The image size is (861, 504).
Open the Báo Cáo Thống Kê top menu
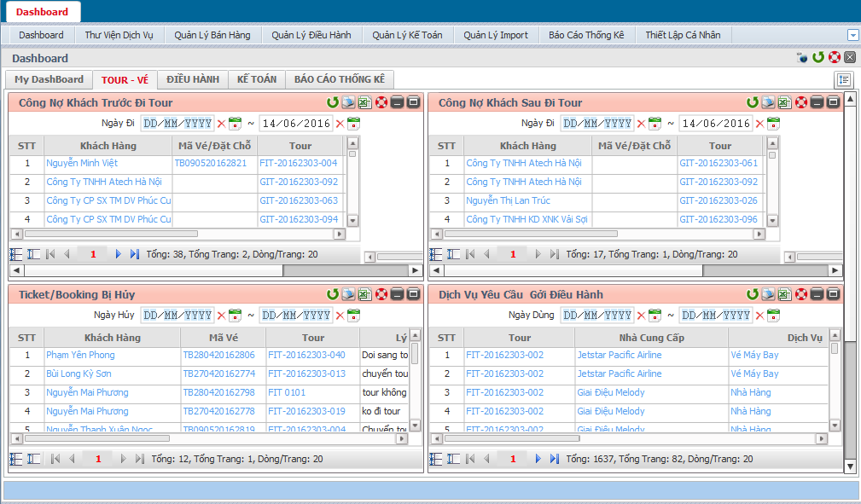pyautogui.click(x=586, y=35)
